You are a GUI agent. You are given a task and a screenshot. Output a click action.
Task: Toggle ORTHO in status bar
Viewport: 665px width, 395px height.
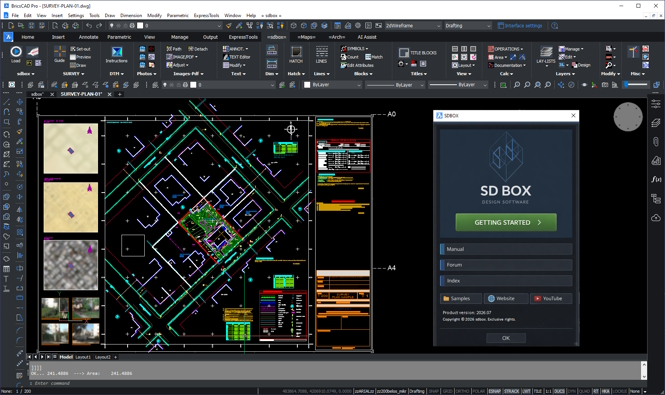click(x=462, y=391)
